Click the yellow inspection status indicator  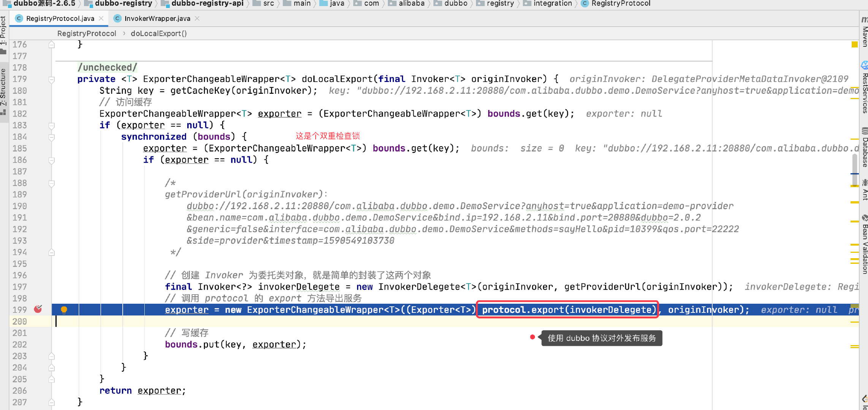pos(854,44)
